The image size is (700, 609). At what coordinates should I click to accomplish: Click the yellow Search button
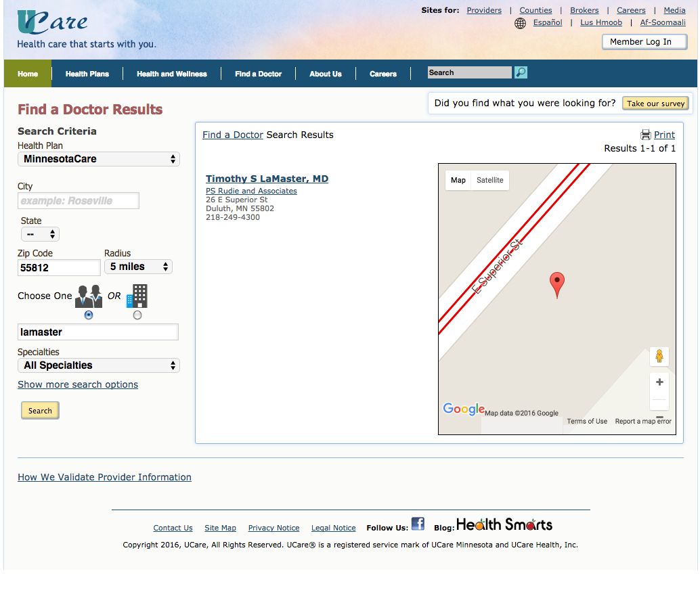pyautogui.click(x=40, y=411)
